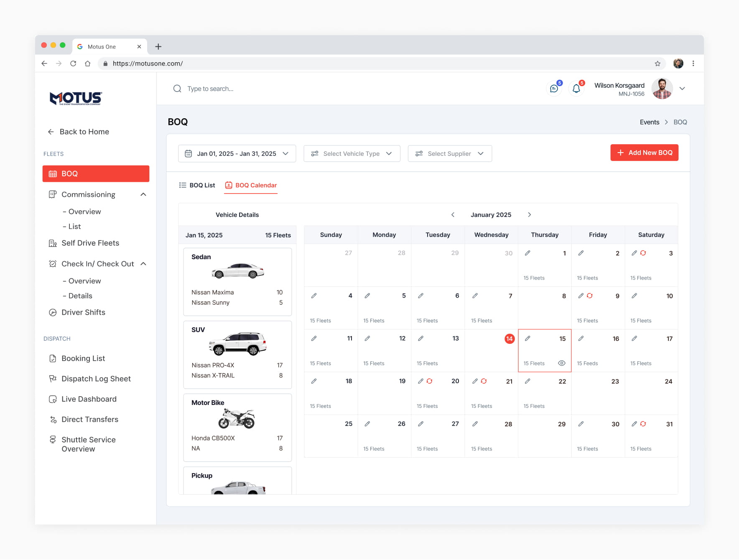739x560 pixels.
Task: Switch to the BOQ List tab
Action: pyautogui.click(x=197, y=185)
